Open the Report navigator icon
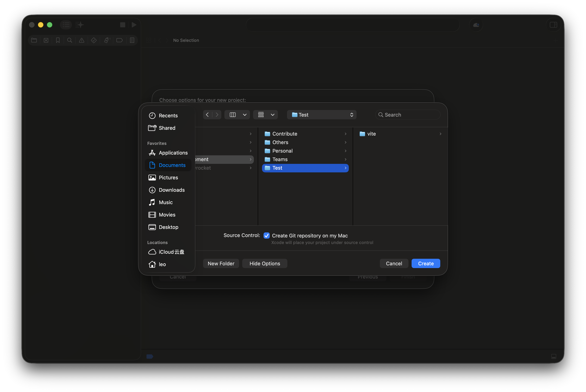 pos(132,40)
